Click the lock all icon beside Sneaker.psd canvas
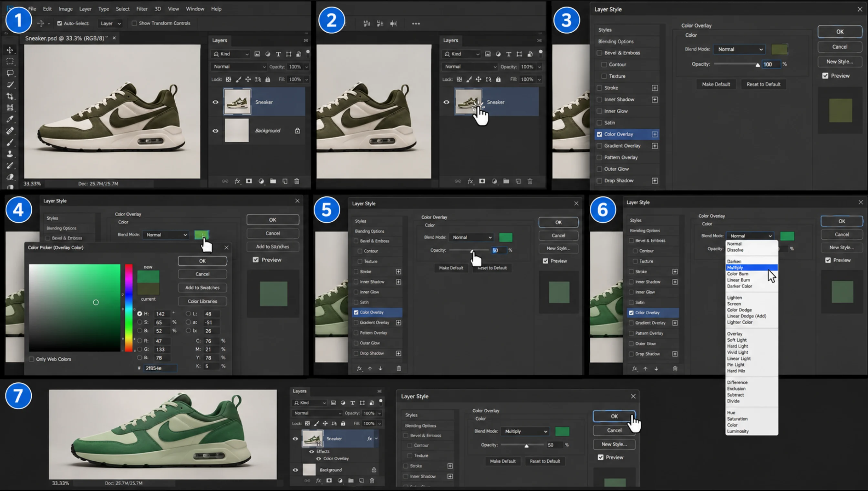 [x=268, y=80]
